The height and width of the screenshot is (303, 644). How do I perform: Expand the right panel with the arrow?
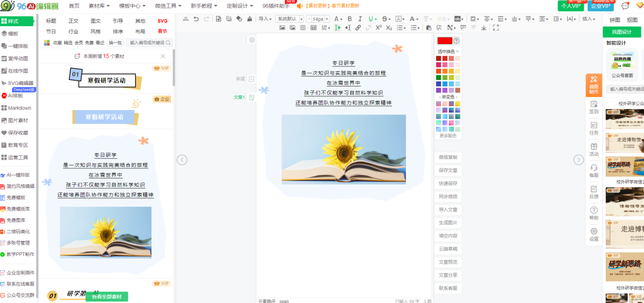(x=579, y=159)
